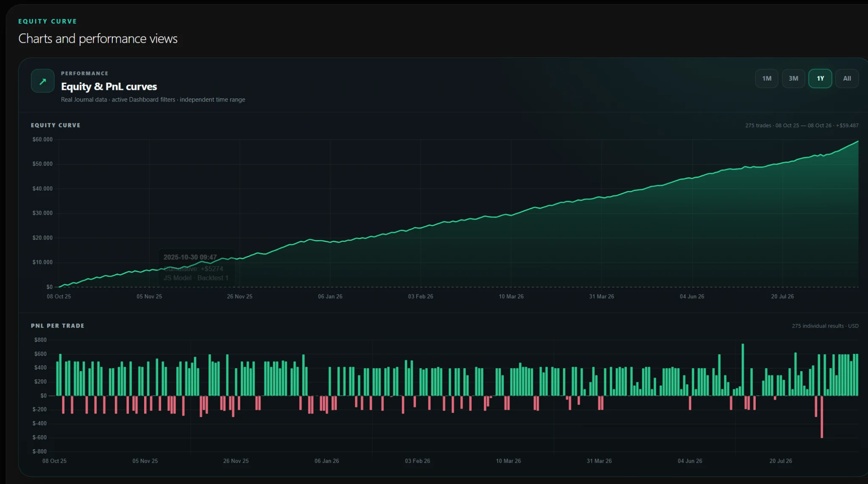Click the end point of the equity curve

click(858, 141)
